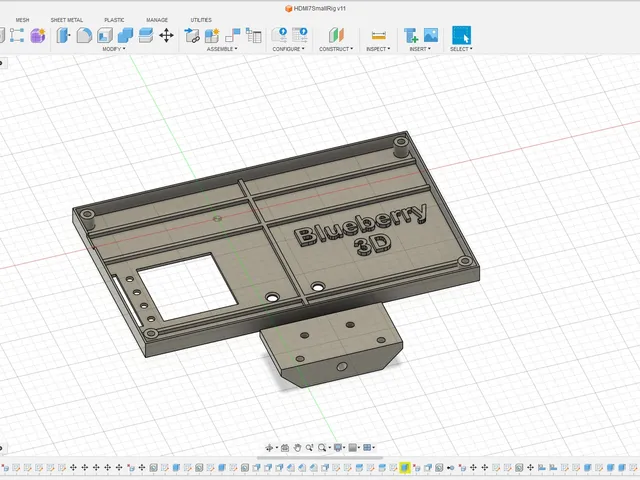The image size is (640, 480).
Task: Select the Create Form purple sphere tool
Action: tap(37, 36)
